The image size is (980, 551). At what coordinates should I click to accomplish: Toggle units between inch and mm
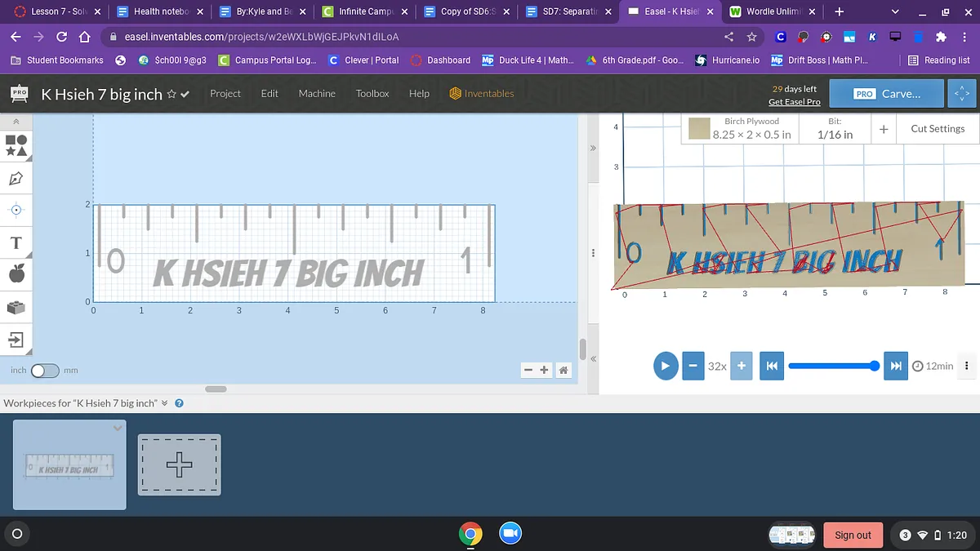(45, 371)
